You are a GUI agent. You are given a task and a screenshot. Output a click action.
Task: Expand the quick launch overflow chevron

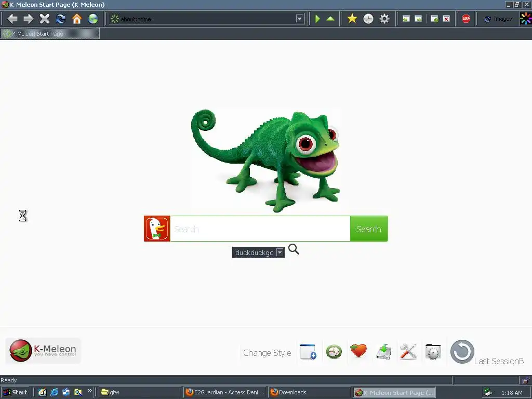click(x=89, y=391)
